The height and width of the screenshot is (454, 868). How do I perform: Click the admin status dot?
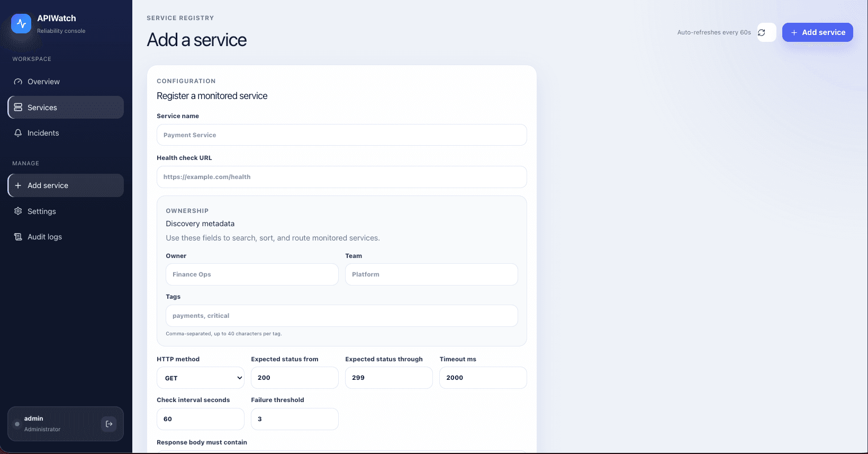pos(17,424)
